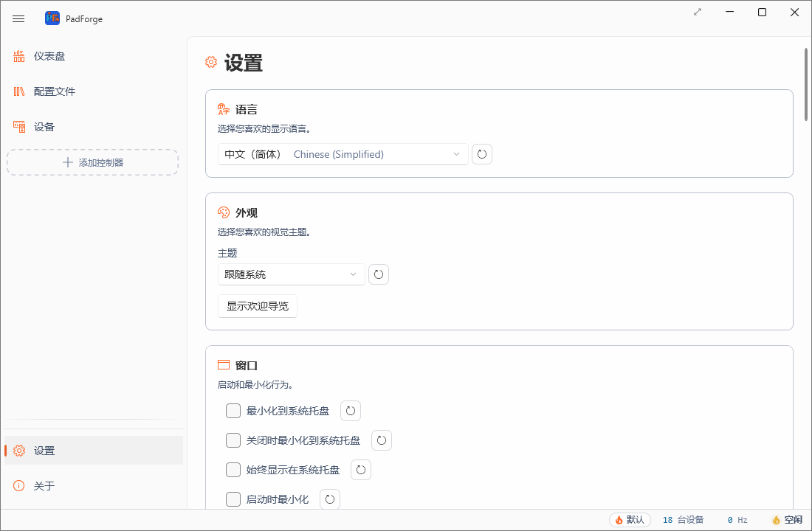The image size is (812, 531).
Task: Click the 外观 section heading
Action: 247,213
